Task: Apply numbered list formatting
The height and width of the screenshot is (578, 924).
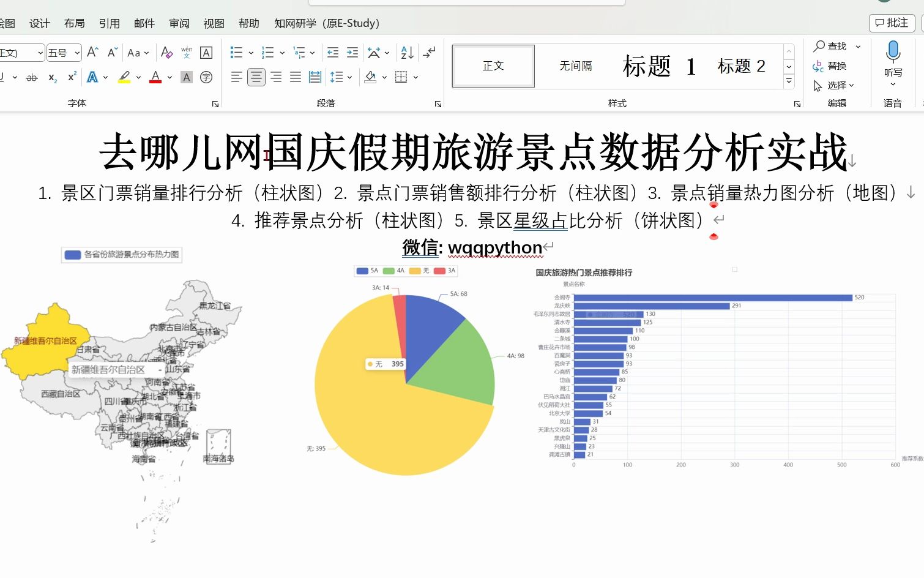Action: (x=267, y=53)
